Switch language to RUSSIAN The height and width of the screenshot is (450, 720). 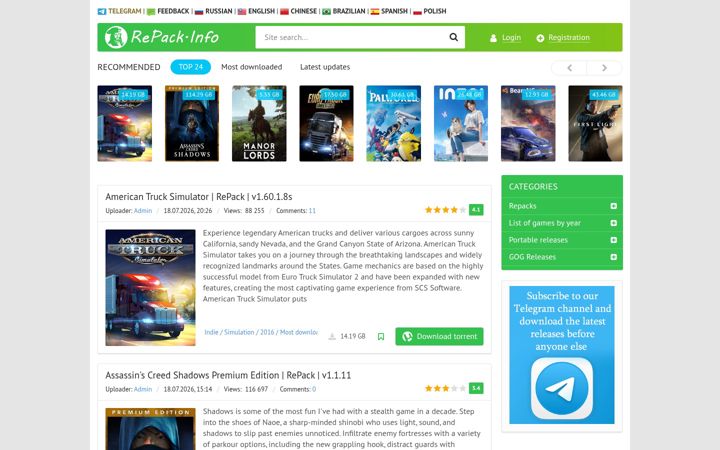pyautogui.click(x=219, y=11)
